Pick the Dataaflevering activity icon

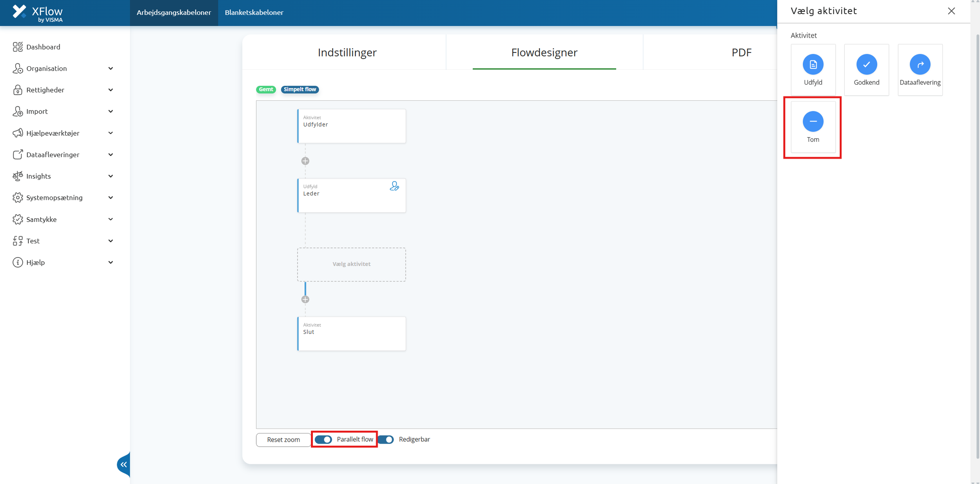920,65
